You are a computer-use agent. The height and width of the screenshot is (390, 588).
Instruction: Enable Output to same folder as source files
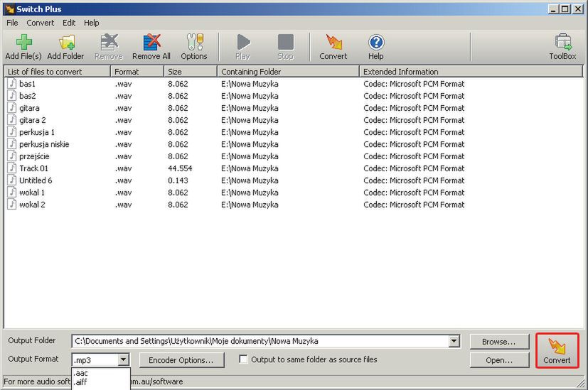click(243, 359)
